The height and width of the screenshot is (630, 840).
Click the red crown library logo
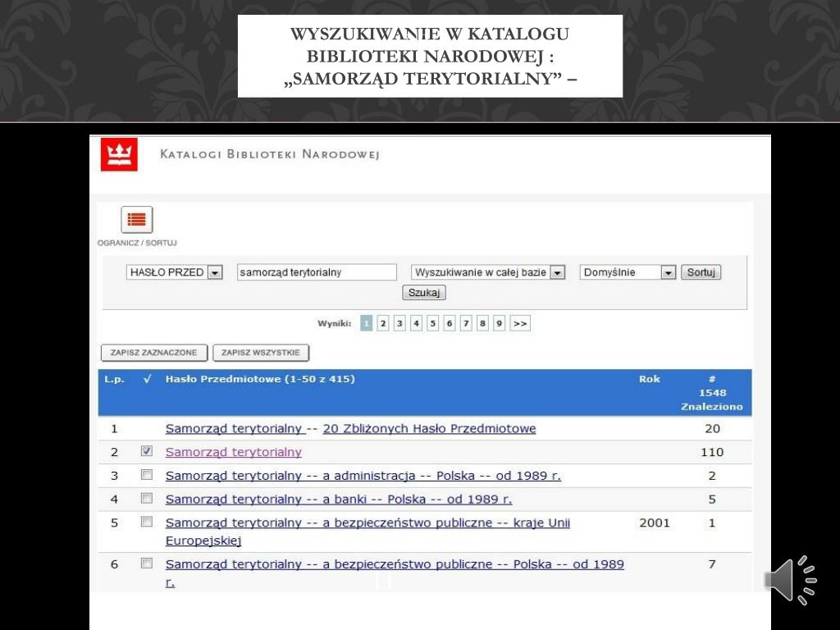[119, 154]
